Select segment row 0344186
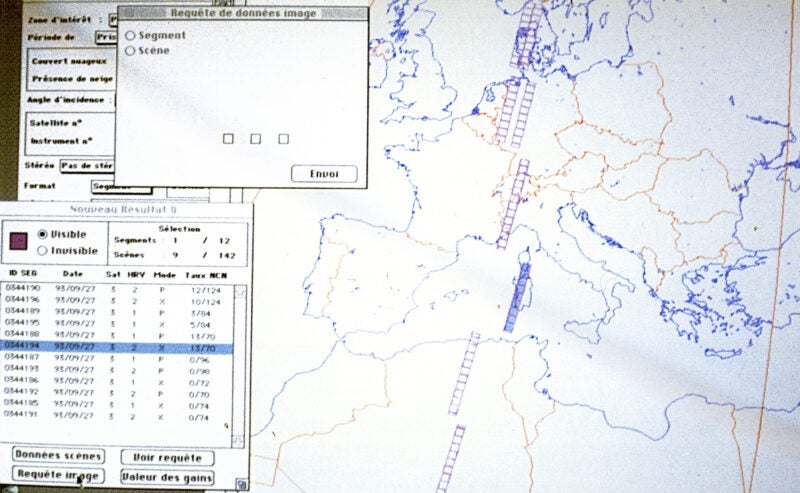This screenshot has width=800, height=493. pyautogui.click(x=116, y=382)
